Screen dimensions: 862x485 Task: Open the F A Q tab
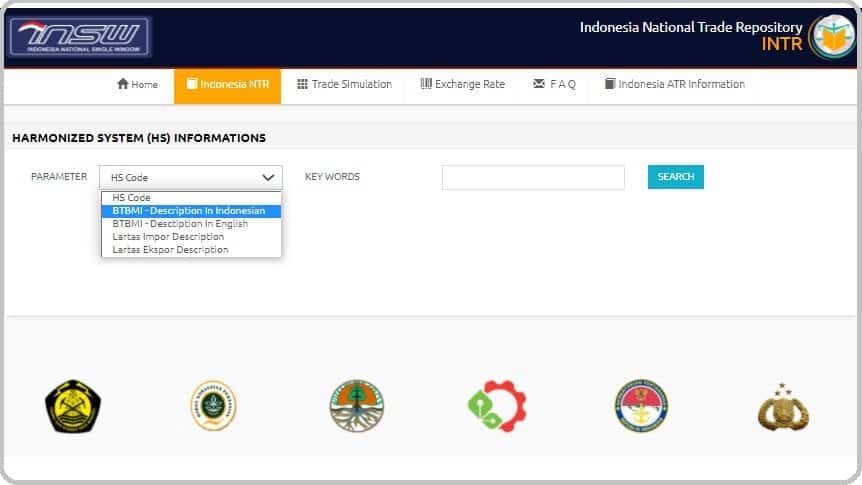click(x=554, y=84)
